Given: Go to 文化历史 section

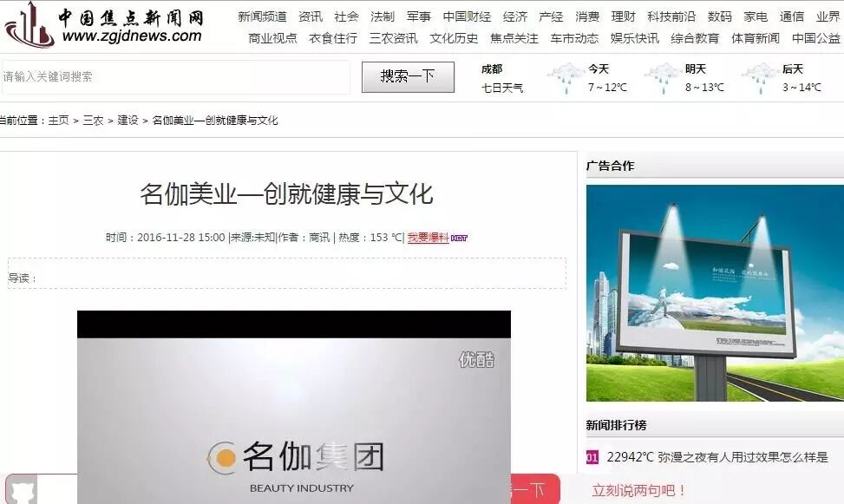Looking at the screenshot, I should click(x=453, y=38).
